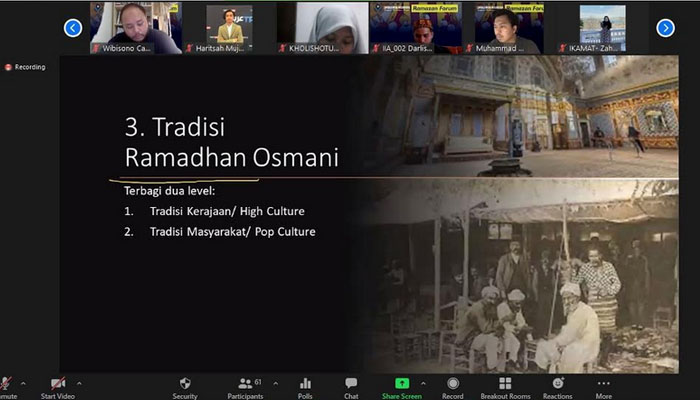This screenshot has height=400, width=700.
Task: Expand the Participants options arrow
Action: (275, 382)
